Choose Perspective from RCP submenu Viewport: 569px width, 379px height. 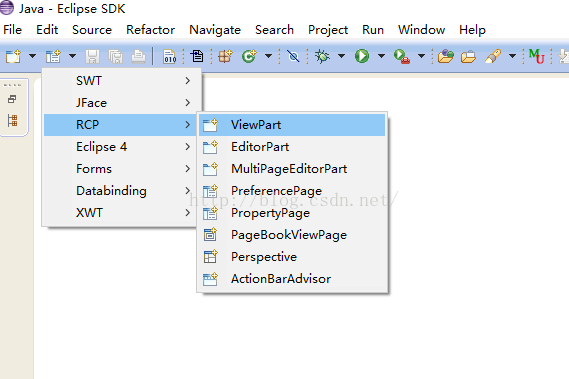292,257
